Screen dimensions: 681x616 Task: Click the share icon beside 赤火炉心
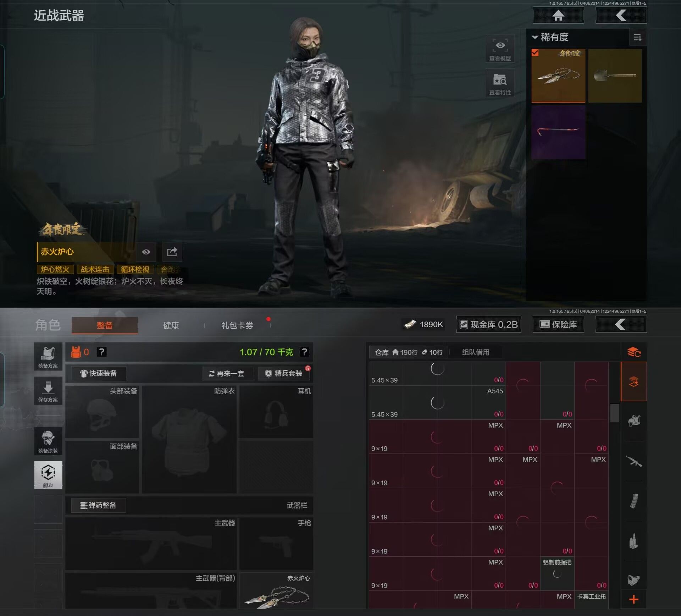pyautogui.click(x=172, y=252)
